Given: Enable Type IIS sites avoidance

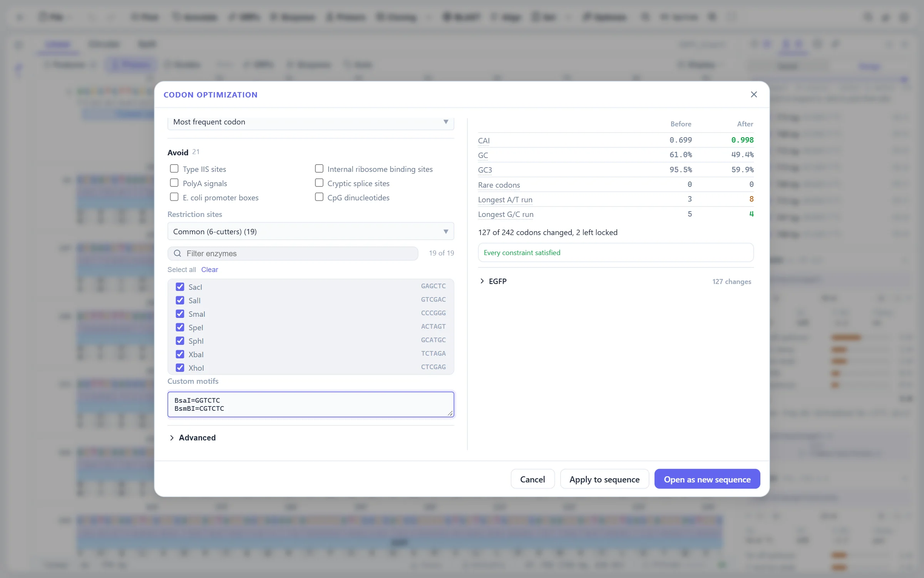Looking at the screenshot, I should (174, 169).
